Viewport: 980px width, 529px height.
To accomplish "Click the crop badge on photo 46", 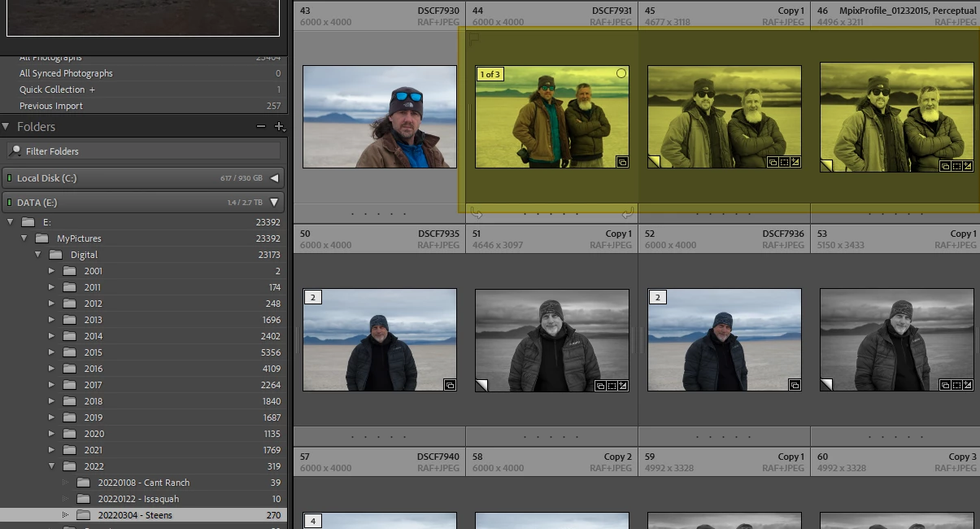I will pos(956,166).
